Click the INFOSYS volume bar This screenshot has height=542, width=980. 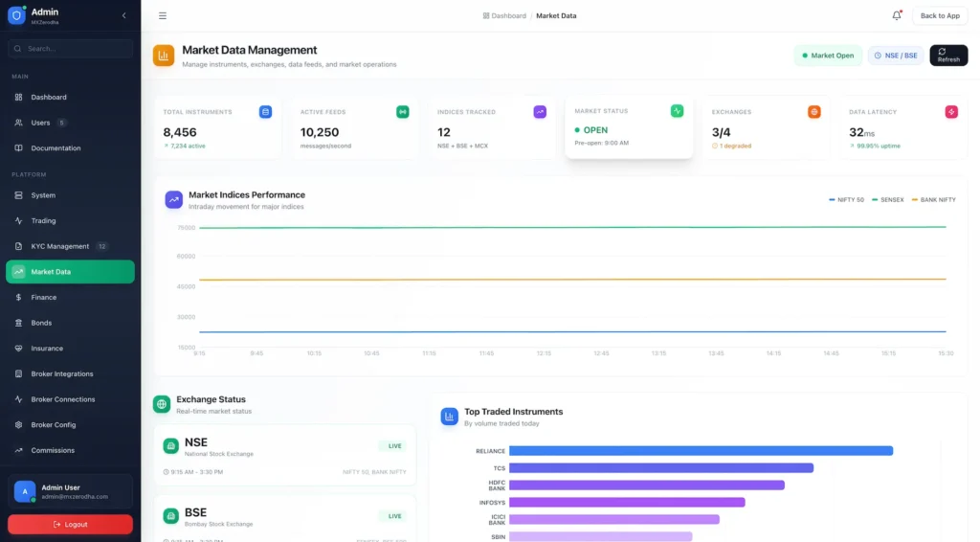[x=627, y=502]
